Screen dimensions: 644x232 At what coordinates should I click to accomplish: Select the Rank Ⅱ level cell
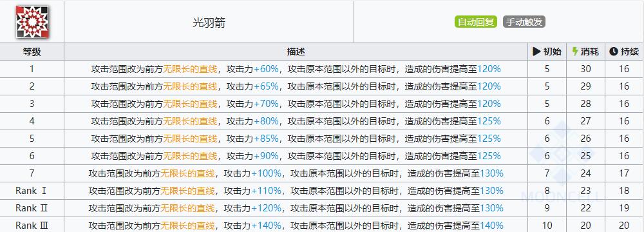32,208
